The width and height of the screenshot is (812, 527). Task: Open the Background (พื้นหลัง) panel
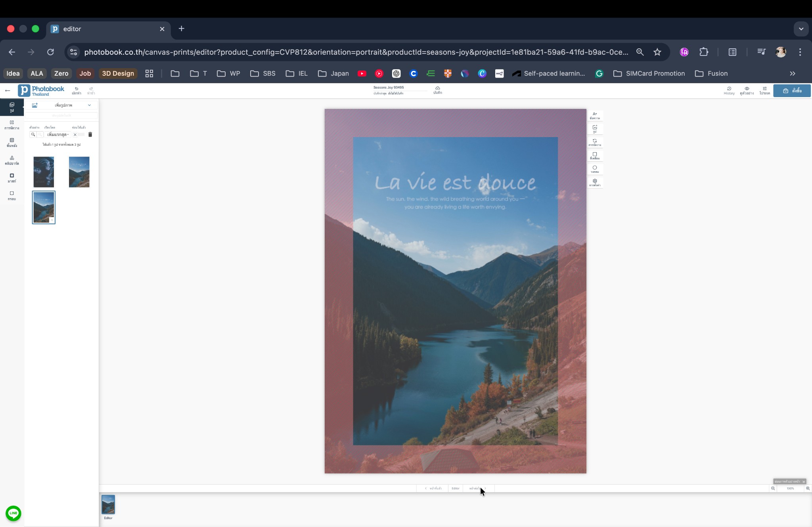(12, 142)
